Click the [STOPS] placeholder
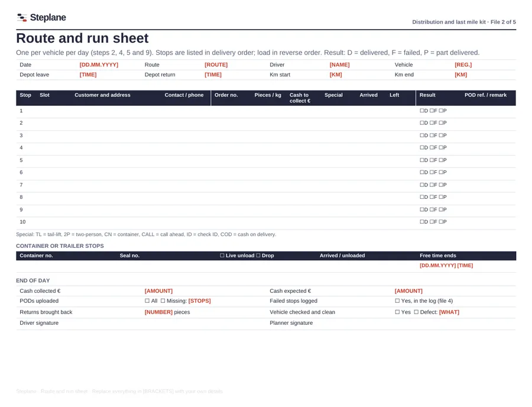The image size is (532, 407). point(200,301)
